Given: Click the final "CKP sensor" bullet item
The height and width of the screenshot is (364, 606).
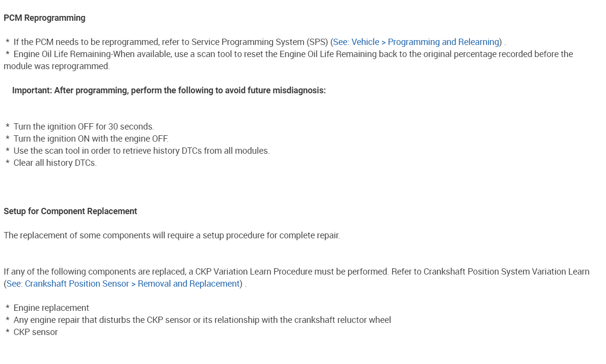Looking at the screenshot, I should [x=36, y=332].
